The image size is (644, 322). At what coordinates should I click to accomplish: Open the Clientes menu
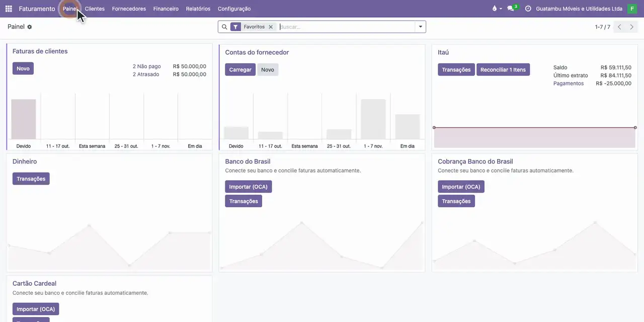point(95,9)
